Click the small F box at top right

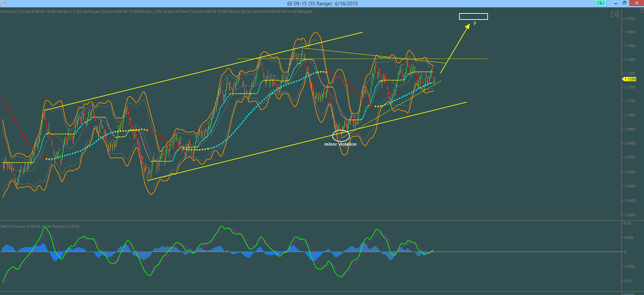642,10
